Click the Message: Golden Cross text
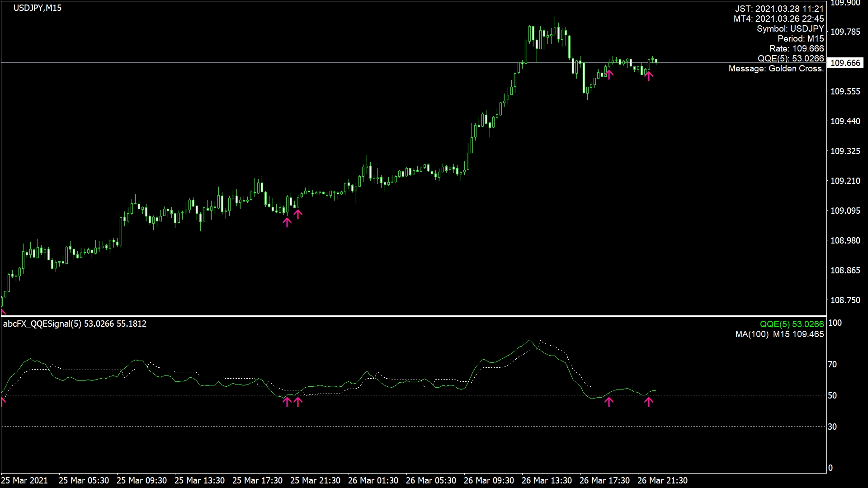This screenshot has width=868, height=488. [776, 69]
